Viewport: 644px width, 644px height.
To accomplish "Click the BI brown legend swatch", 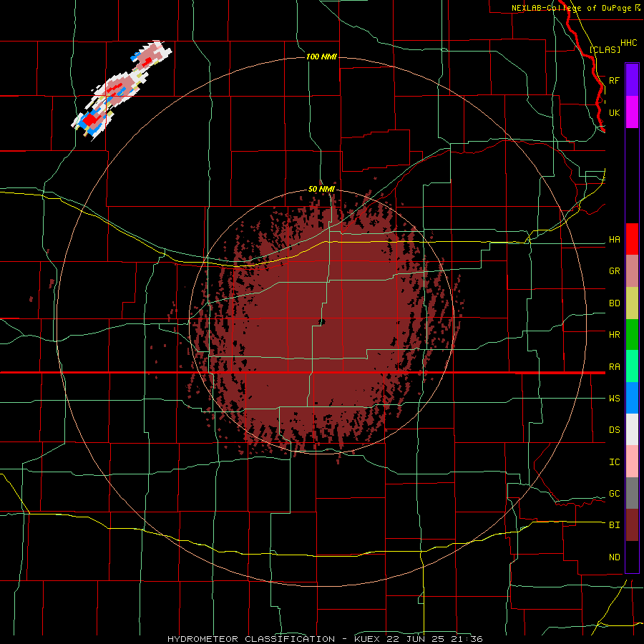I will point(632,525).
